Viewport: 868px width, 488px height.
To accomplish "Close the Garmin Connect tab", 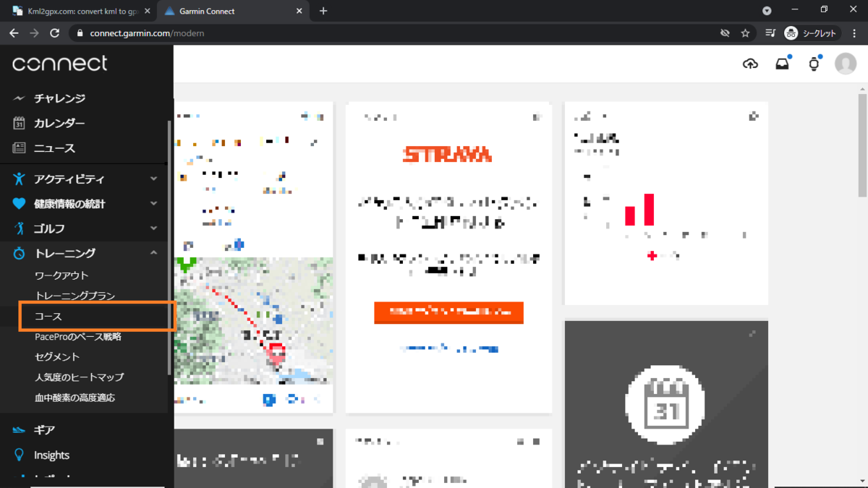I will point(298,11).
